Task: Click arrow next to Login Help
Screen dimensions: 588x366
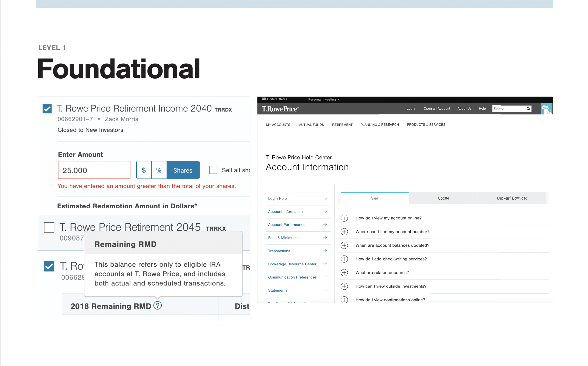Action: coord(325,198)
